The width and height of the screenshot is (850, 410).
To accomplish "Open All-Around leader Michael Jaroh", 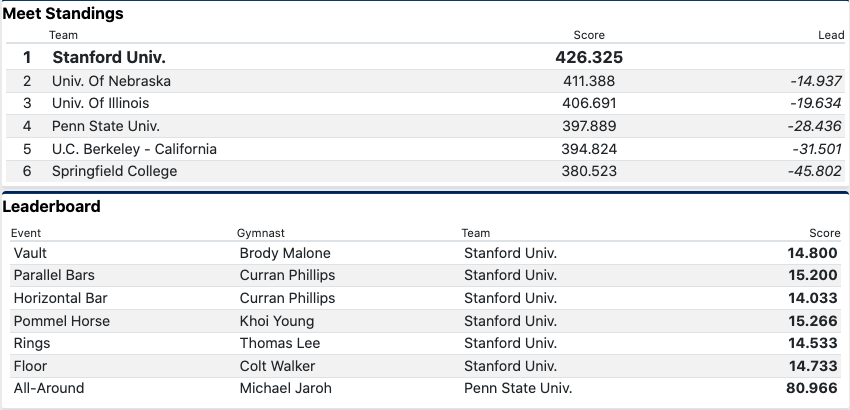I will click(x=285, y=388).
